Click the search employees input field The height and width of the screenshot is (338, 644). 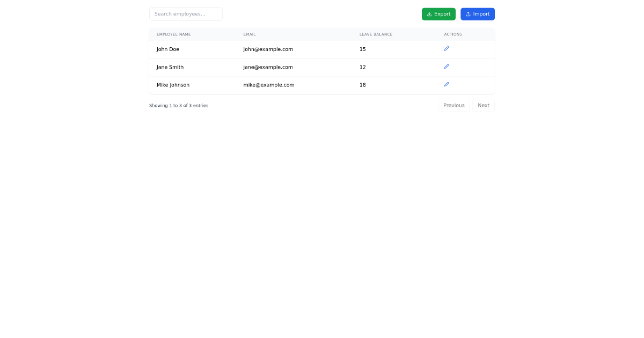[x=186, y=13]
